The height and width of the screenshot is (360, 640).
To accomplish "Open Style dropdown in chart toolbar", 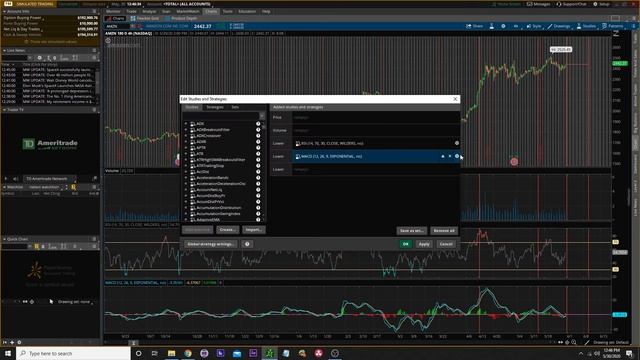I will [x=534, y=26].
